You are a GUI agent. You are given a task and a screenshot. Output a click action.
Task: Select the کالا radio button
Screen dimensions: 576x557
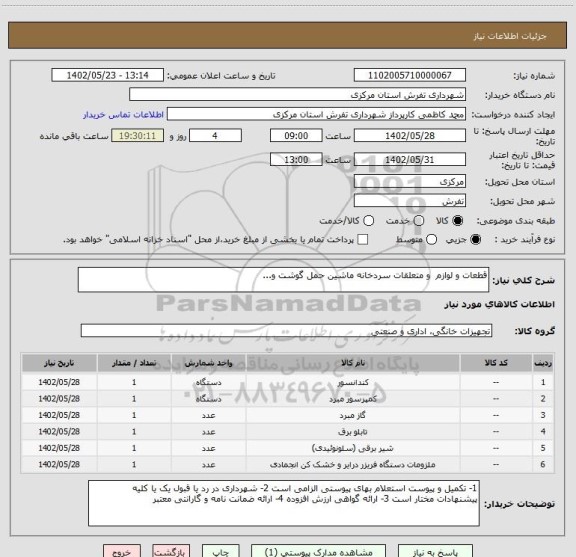[x=458, y=221]
